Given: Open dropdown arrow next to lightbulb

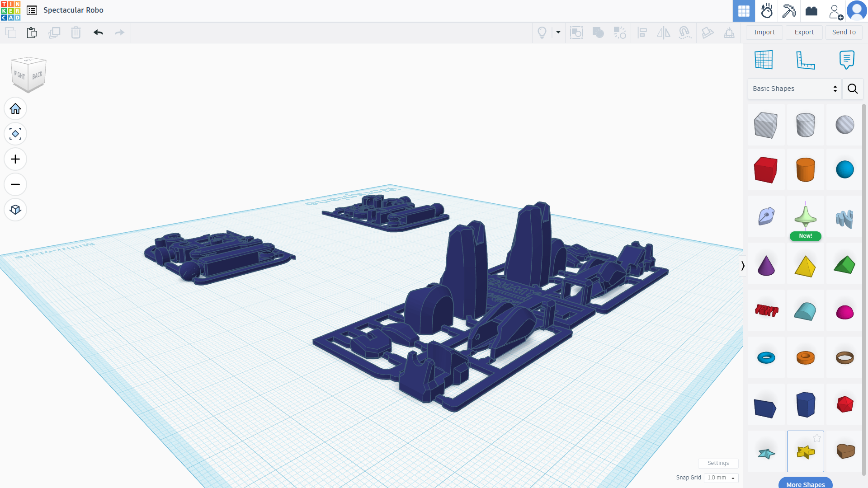Looking at the screenshot, I should [558, 33].
